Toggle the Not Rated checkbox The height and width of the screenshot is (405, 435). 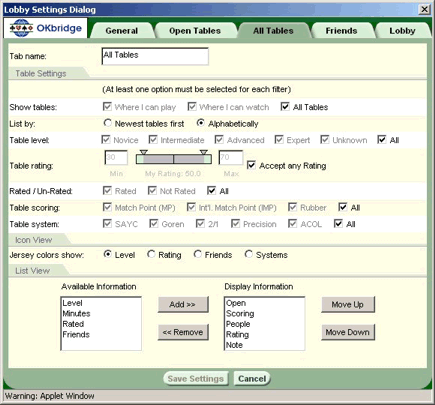(x=152, y=191)
